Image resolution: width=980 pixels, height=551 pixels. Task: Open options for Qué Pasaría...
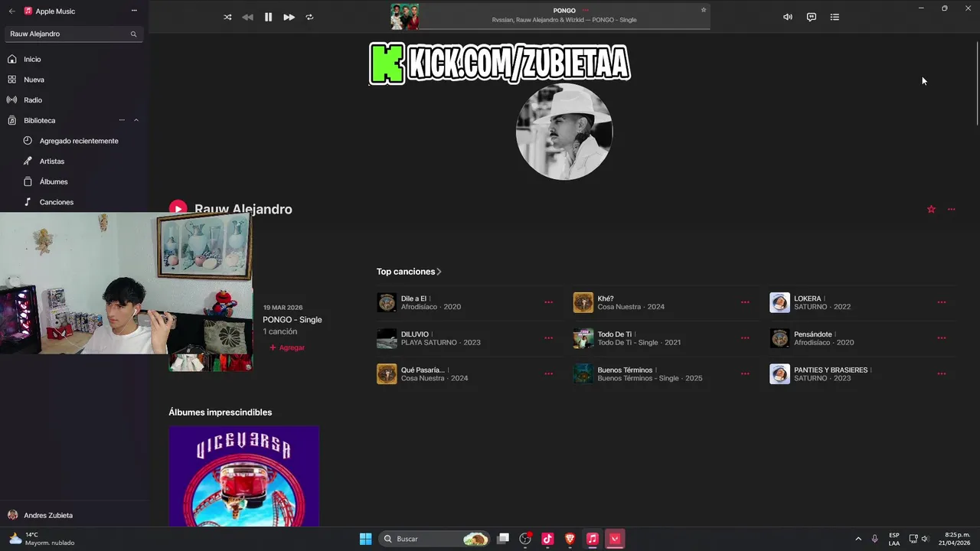tap(548, 373)
